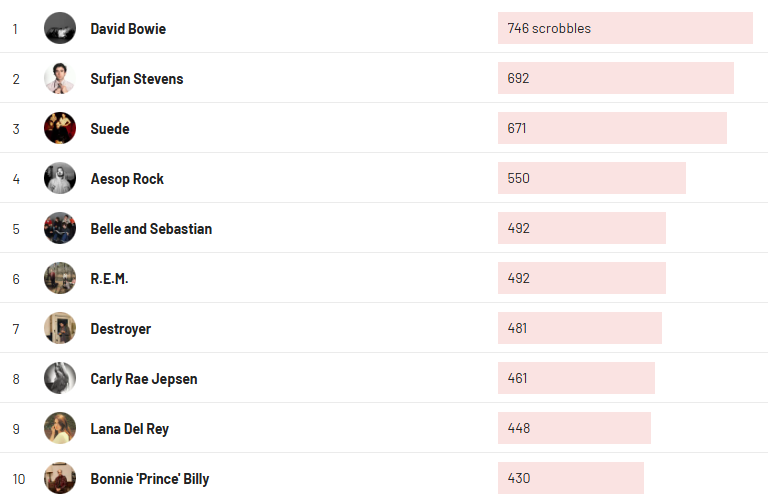This screenshot has height=497, width=782.
Task: Open Destroyer's 481 scrobble count bar
Action: coord(579,328)
